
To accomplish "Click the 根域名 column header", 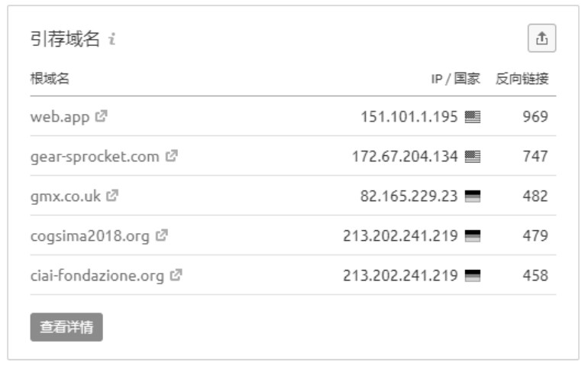I will pos(50,79).
